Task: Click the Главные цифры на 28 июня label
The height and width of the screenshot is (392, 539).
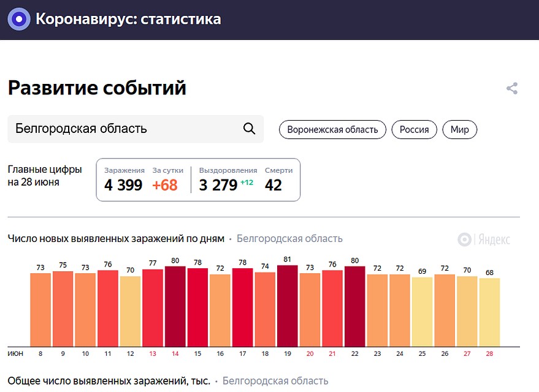Action: 45,175
